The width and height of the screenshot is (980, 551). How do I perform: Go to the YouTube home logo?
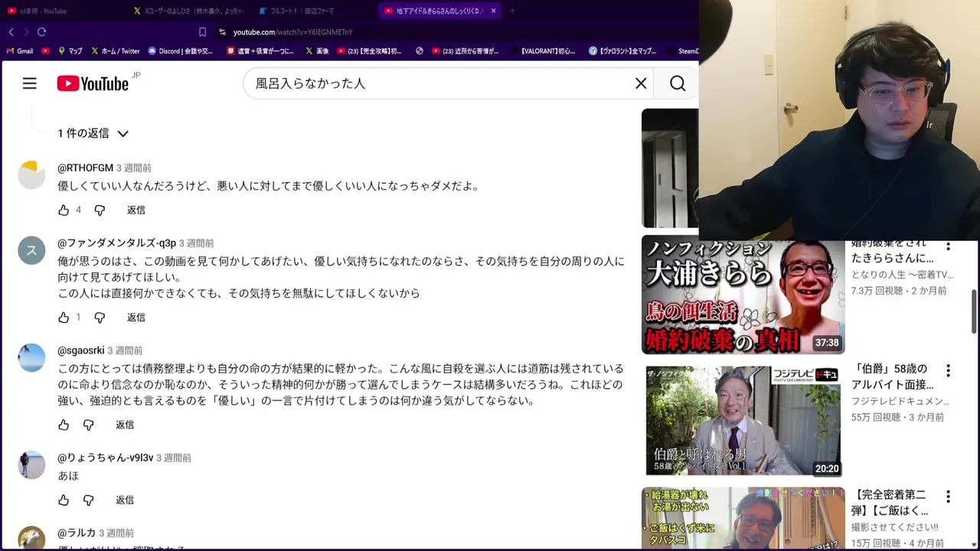(93, 83)
